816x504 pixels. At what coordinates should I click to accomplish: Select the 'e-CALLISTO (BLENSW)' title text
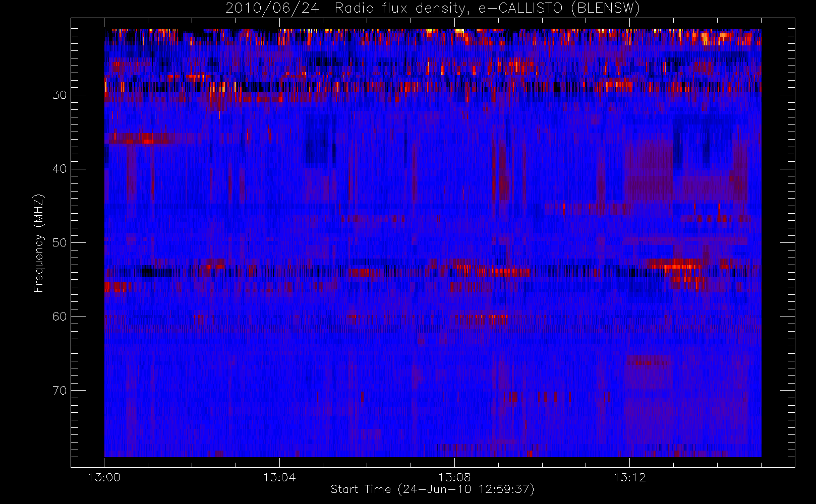coord(559,9)
